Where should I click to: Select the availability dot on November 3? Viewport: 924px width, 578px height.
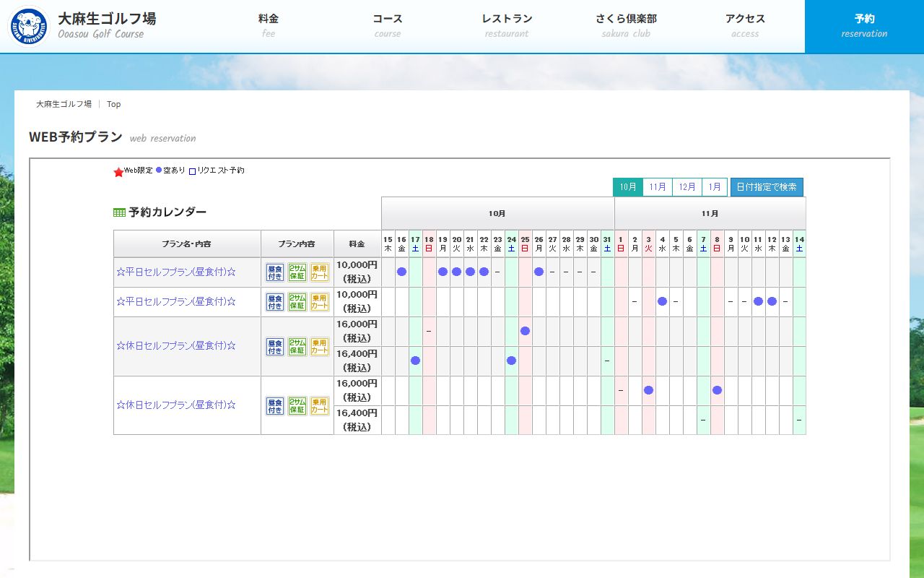click(648, 390)
